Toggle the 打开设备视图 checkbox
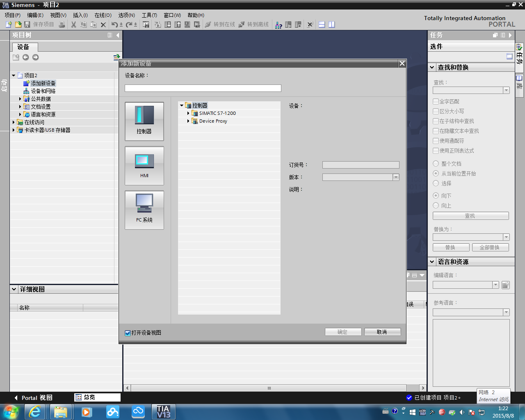This screenshot has width=525, height=420. (128, 333)
